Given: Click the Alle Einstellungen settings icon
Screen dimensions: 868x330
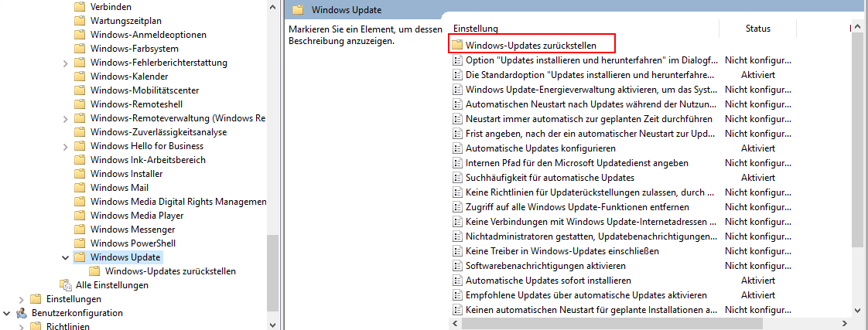Looking at the screenshot, I should [66, 285].
